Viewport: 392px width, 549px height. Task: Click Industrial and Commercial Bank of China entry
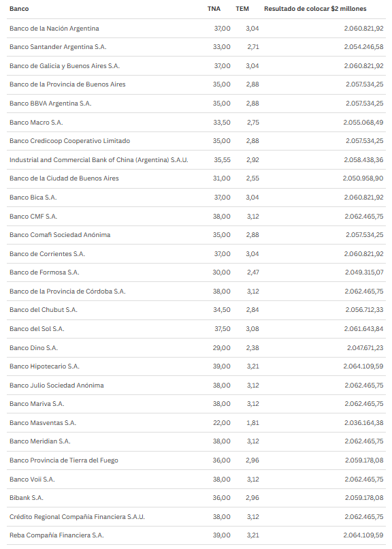tap(99, 159)
